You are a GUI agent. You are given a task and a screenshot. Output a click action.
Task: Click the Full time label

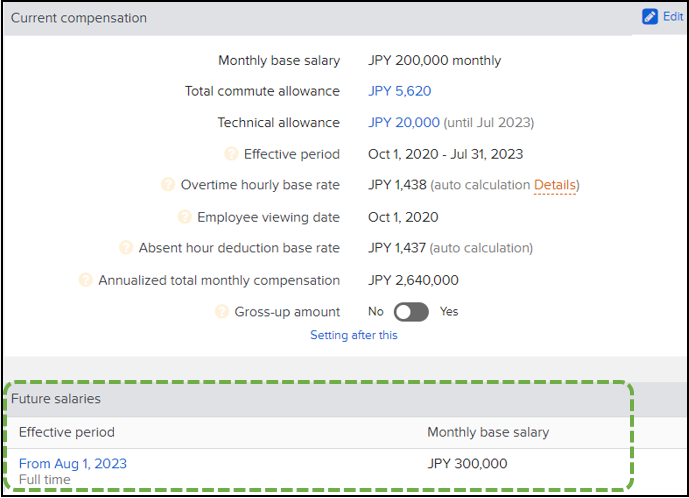pyautogui.click(x=45, y=480)
